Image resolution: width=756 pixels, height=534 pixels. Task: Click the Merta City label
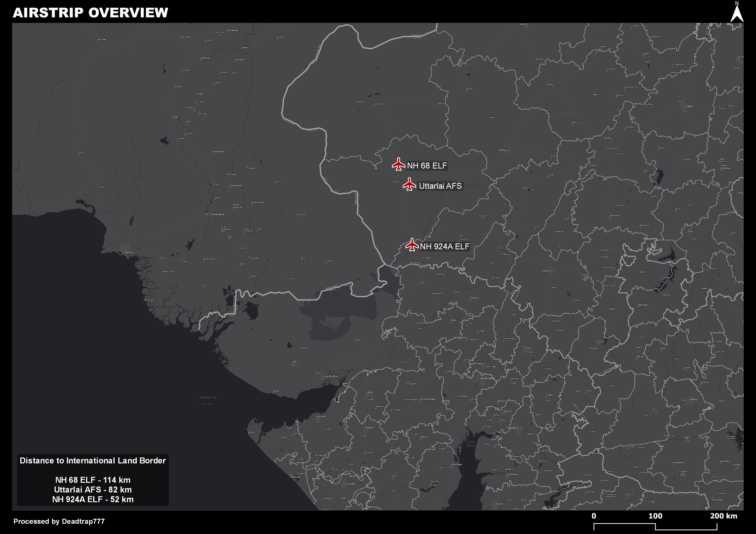tap(577, 123)
